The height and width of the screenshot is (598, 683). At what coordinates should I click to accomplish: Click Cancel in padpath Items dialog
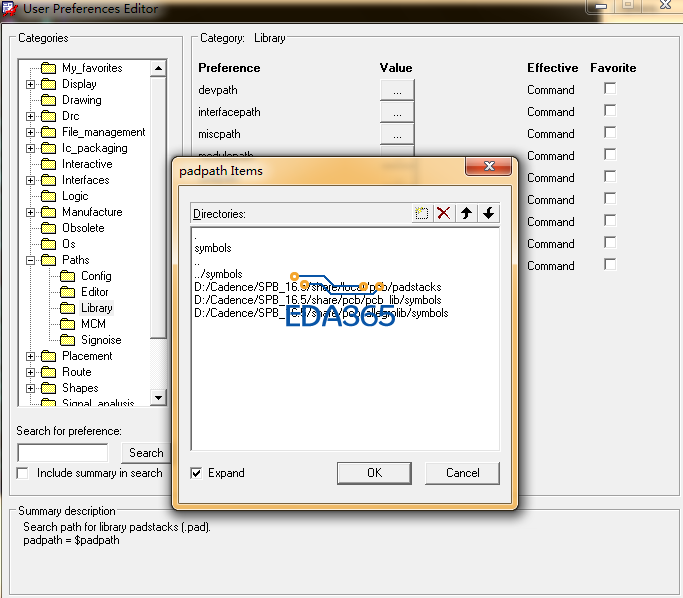(463, 473)
